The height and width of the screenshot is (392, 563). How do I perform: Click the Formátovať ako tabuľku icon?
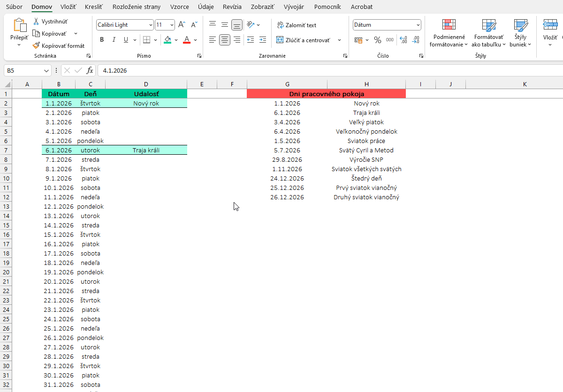[x=488, y=33]
